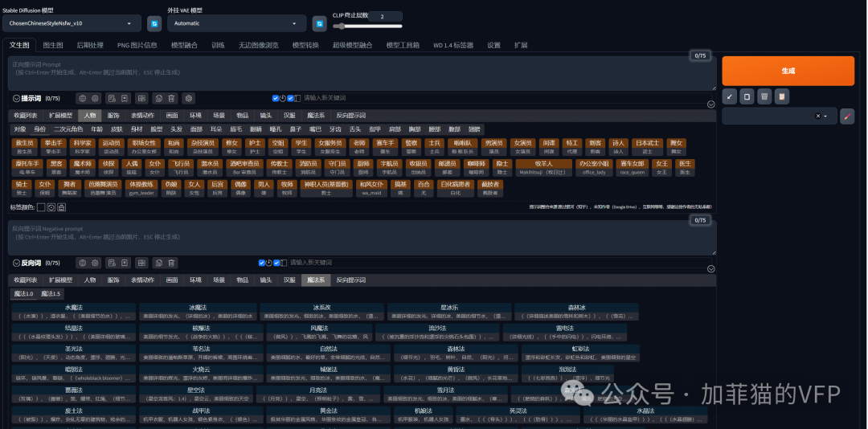
Task: Click the circular tag color icon
Action: click(x=51, y=207)
